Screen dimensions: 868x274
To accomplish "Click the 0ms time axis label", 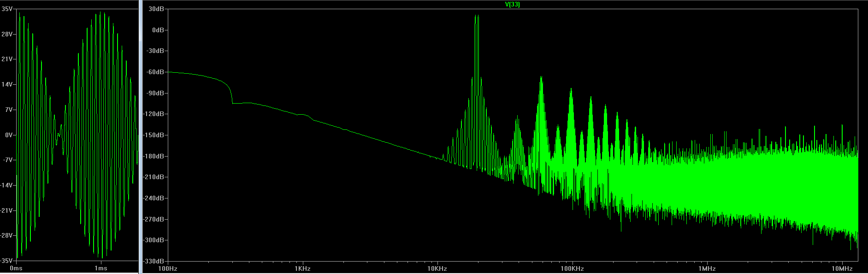I will click(16, 268).
